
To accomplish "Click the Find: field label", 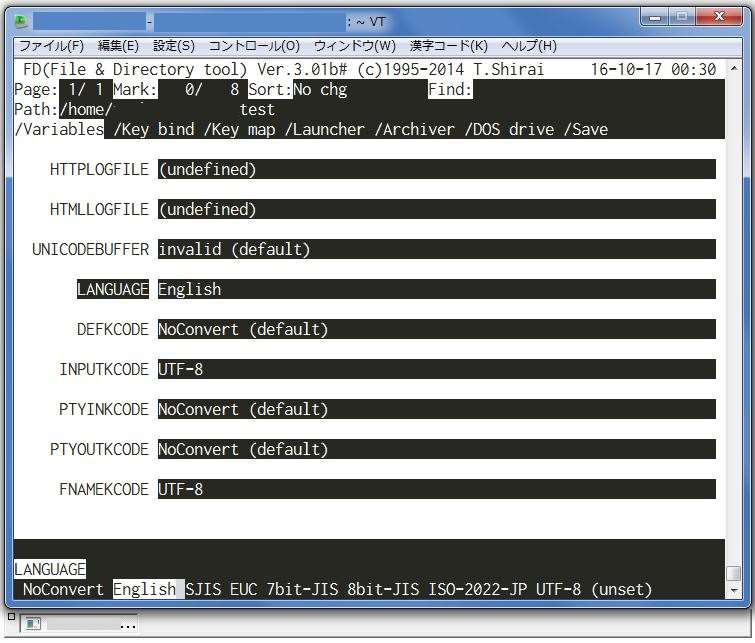I will pyautogui.click(x=450, y=90).
